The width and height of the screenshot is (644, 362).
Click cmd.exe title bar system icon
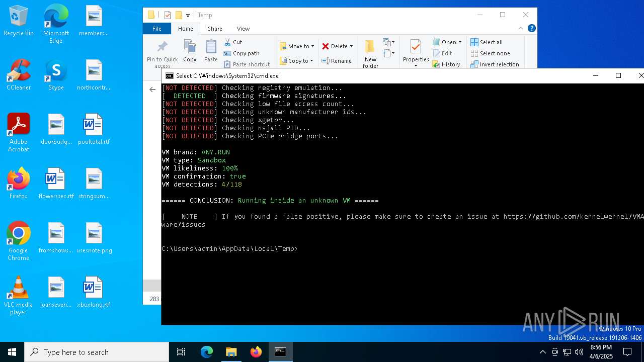tap(170, 76)
